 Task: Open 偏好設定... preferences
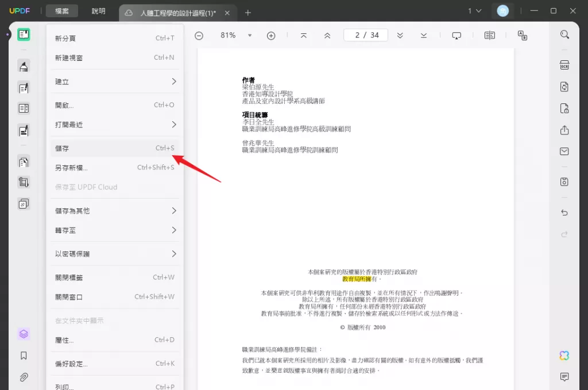[x=115, y=364]
